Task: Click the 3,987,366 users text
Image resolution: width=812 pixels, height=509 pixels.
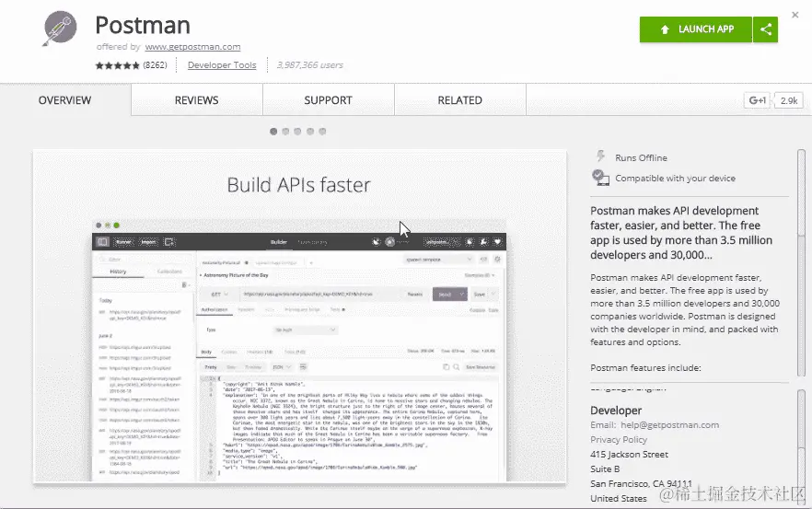Action: pos(309,65)
